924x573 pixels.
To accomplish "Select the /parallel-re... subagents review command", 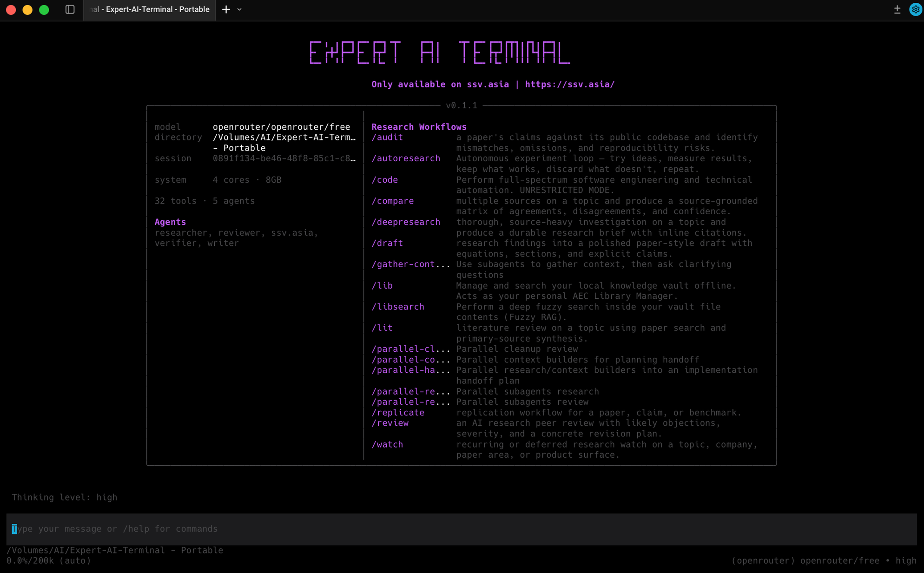I will pyautogui.click(x=411, y=402).
